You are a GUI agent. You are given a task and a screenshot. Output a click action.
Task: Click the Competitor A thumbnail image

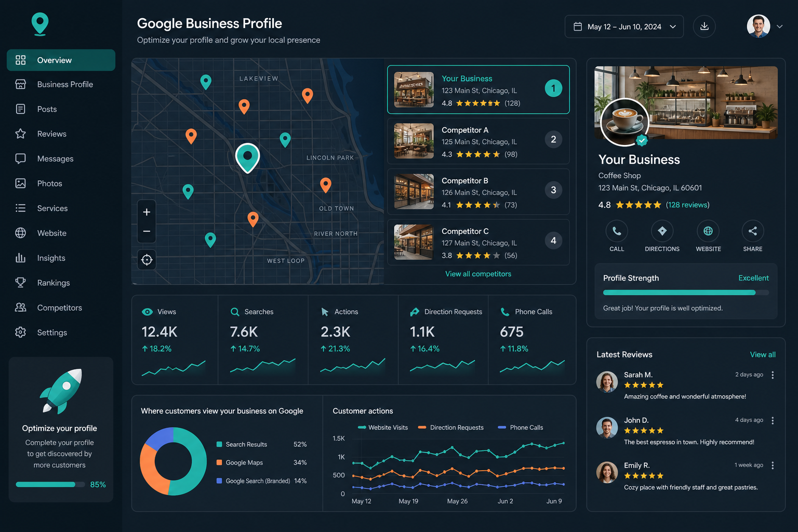coord(414,141)
